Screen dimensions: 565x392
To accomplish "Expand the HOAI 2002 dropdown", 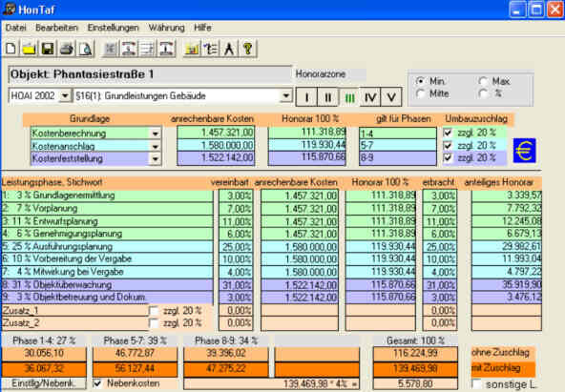I will tap(65, 96).
